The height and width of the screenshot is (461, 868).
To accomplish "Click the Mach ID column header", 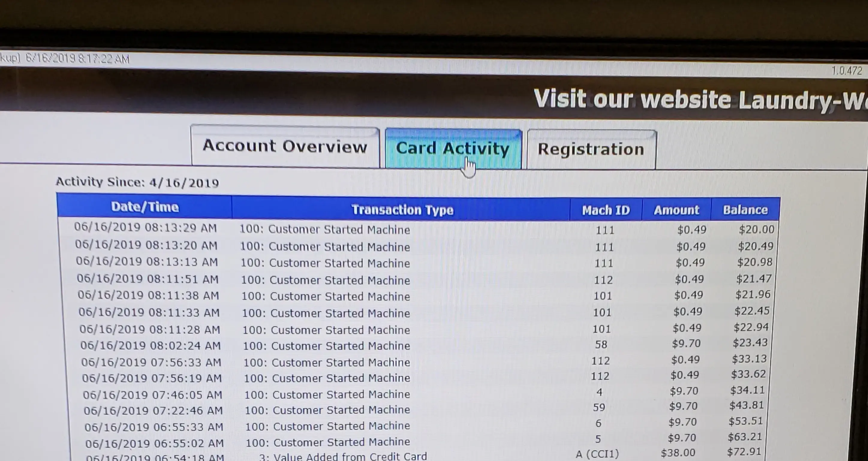I will [x=606, y=210].
